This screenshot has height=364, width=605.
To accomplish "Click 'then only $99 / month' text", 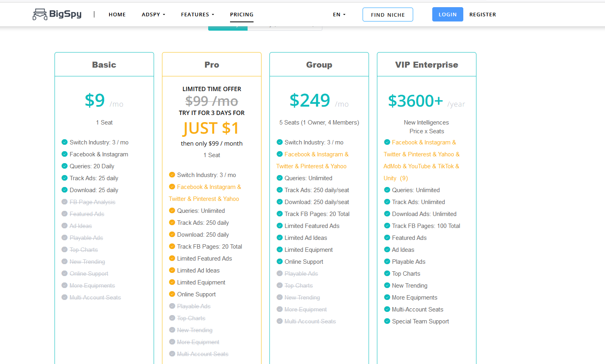I will (x=212, y=144).
